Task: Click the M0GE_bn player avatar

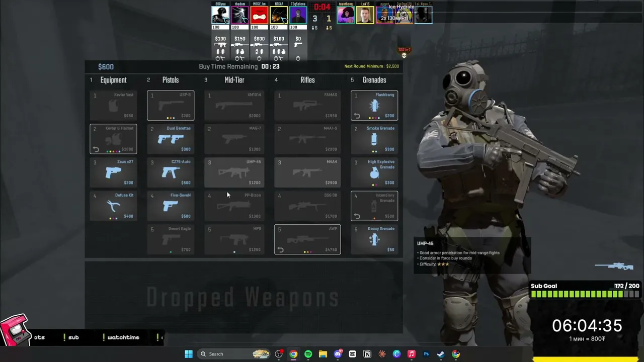Action: pos(259,15)
